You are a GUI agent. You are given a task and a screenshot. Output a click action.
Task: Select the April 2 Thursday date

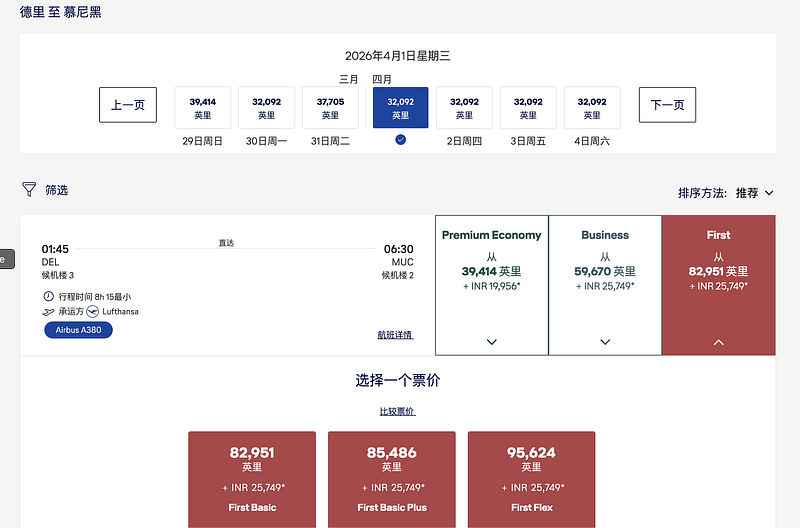464,108
